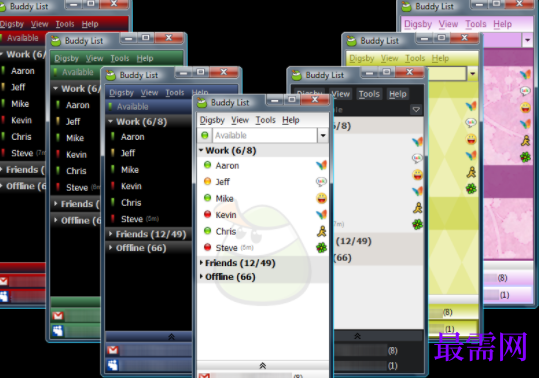Click the Gmail icon in the red window
The width and height of the screenshot is (546, 378).
[x=3, y=281]
